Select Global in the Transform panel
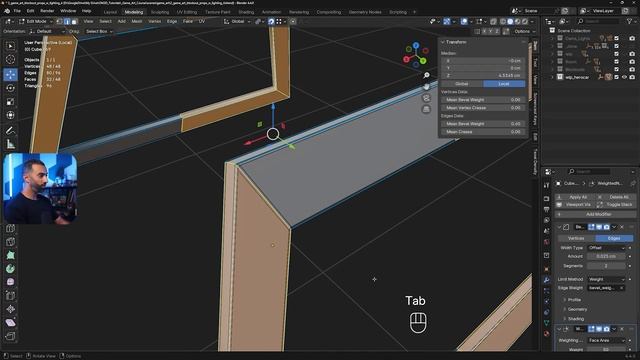The width and height of the screenshot is (640, 360). coord(462,84)
